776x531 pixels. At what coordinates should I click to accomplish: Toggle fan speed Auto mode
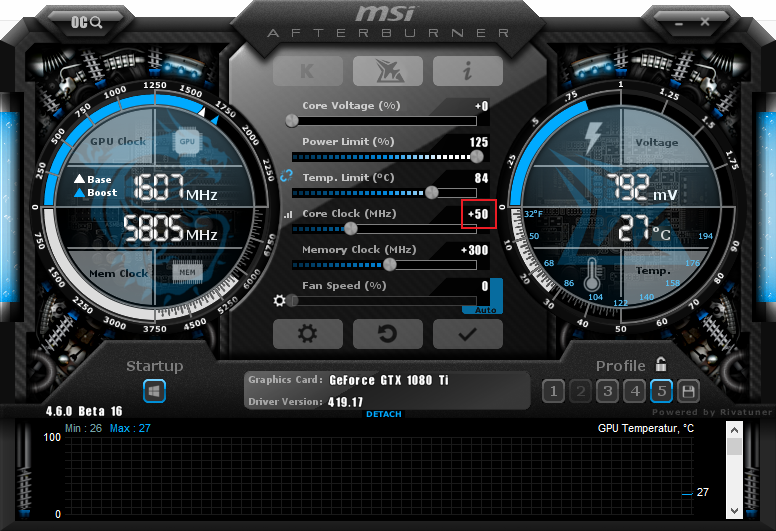[x=485, y=310]
